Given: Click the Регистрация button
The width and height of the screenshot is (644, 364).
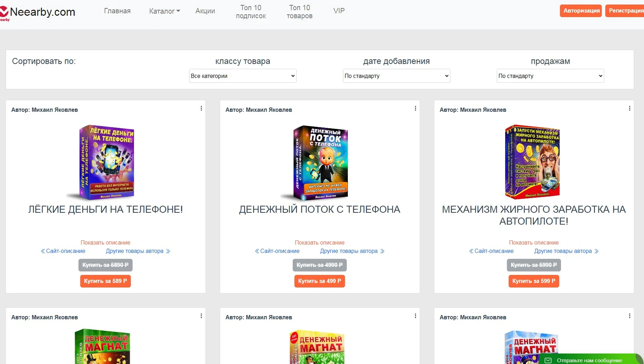Looking at the screenshot, I should click(625, 11).
